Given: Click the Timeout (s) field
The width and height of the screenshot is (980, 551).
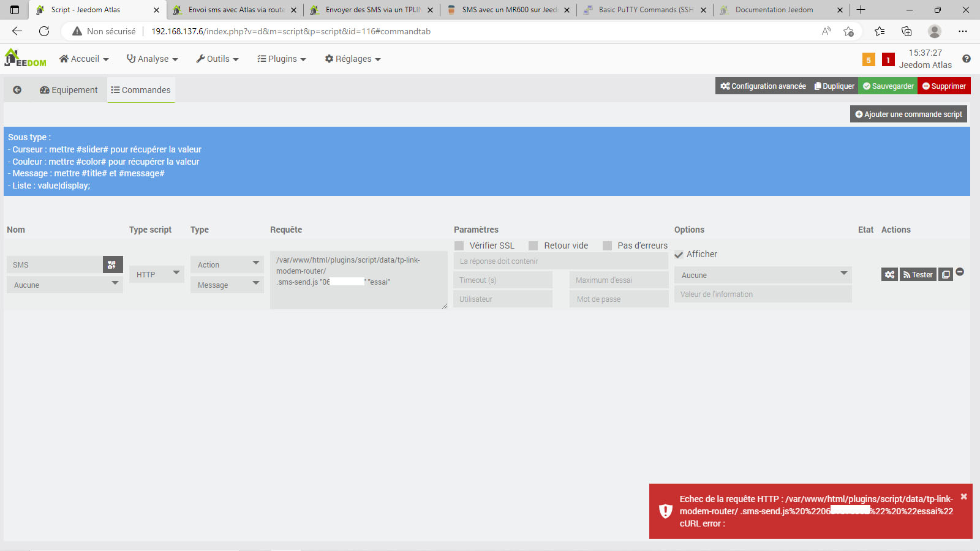Looking at the screenshot, I should (503, 280).
